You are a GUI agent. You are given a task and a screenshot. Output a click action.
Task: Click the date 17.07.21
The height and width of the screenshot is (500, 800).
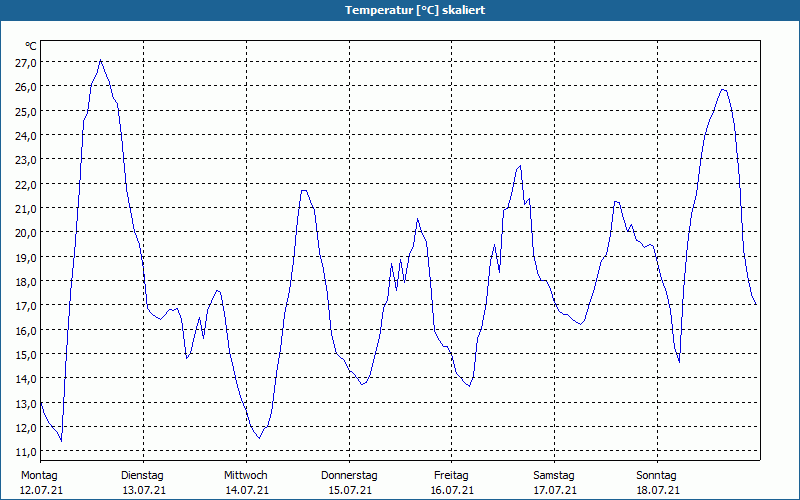pyautogui.click(x=556, y=491)
